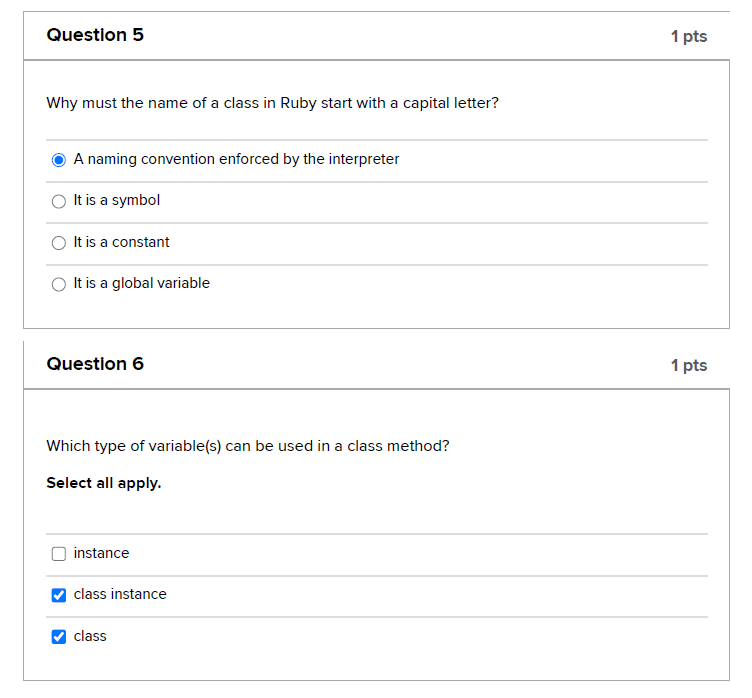The height and width of the screenshot is (698, 752).
Task: Check the 'instance' checkbox
Action: point(59,554)
